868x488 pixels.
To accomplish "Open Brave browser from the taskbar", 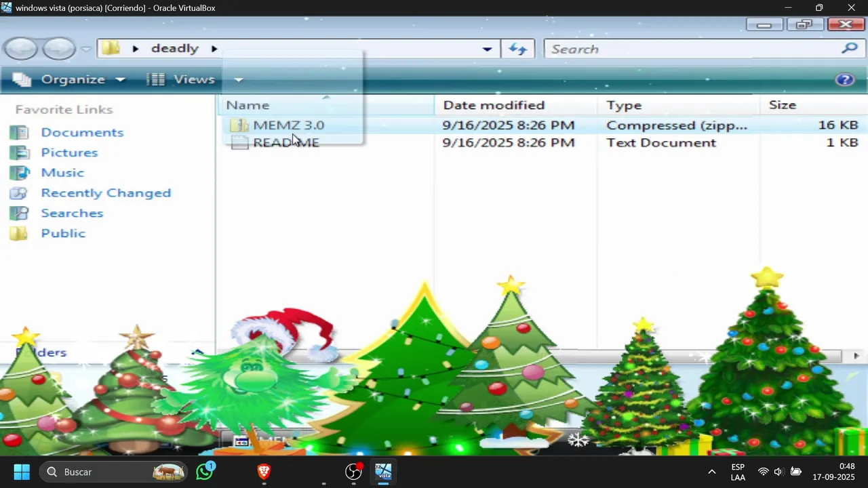I will [x=264, y=472].
